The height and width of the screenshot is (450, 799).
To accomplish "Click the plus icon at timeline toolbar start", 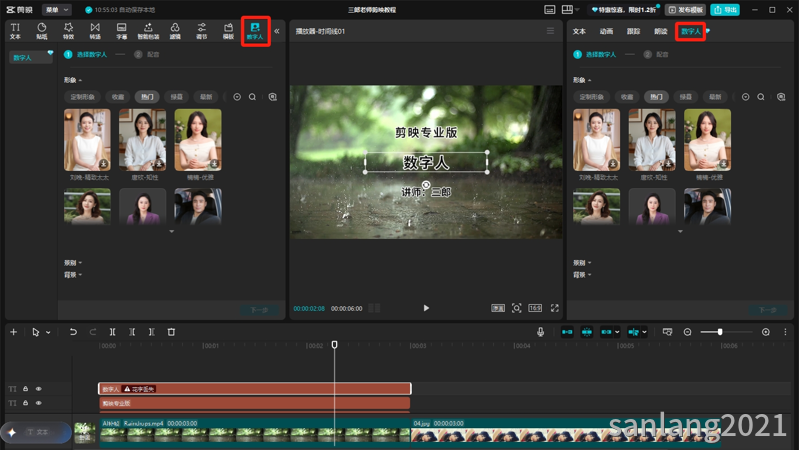I will (14, 332).
